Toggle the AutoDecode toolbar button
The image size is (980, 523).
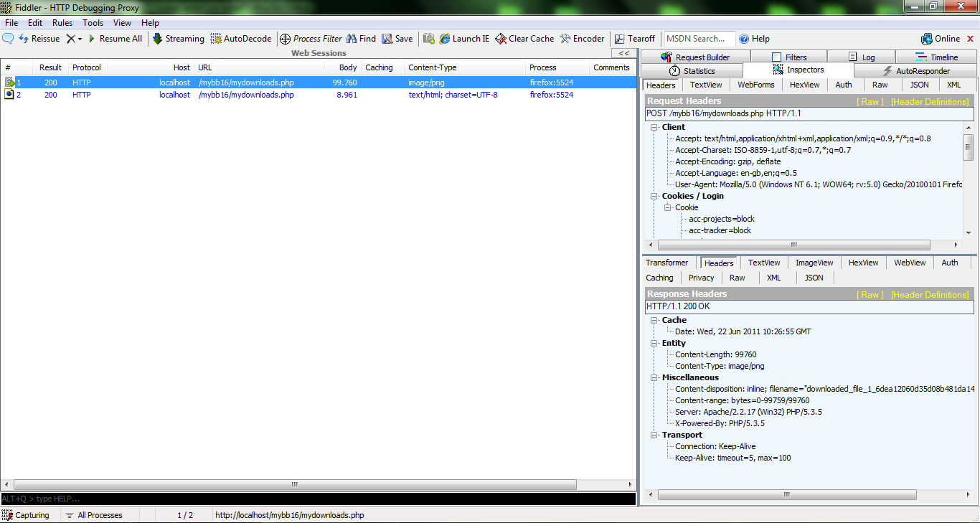tap(216, 39)
